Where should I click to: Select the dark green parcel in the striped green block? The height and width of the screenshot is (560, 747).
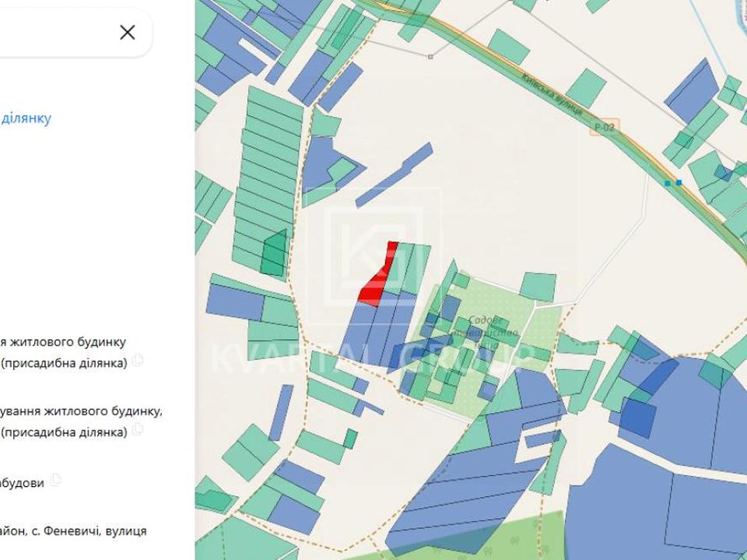pos(274,254)
